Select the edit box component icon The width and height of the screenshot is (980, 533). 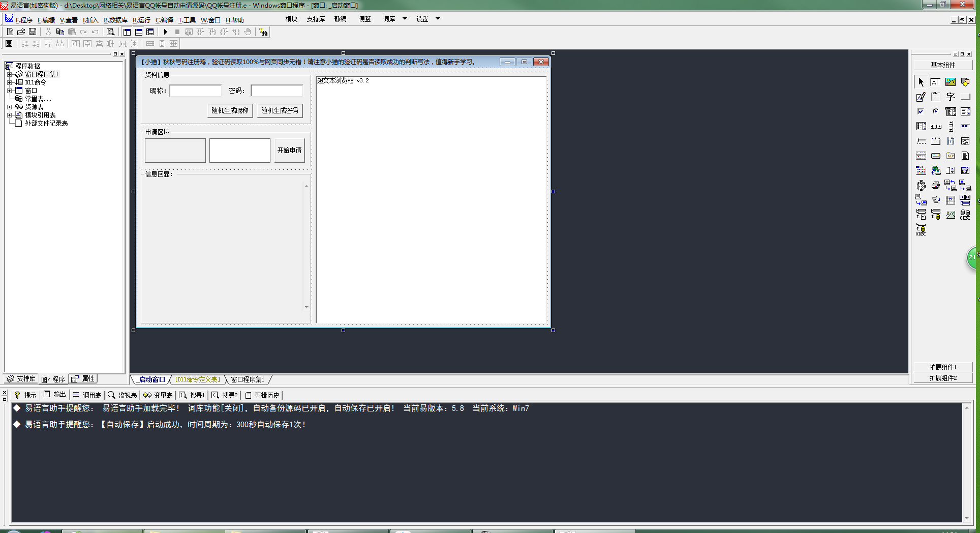(921, 97)
